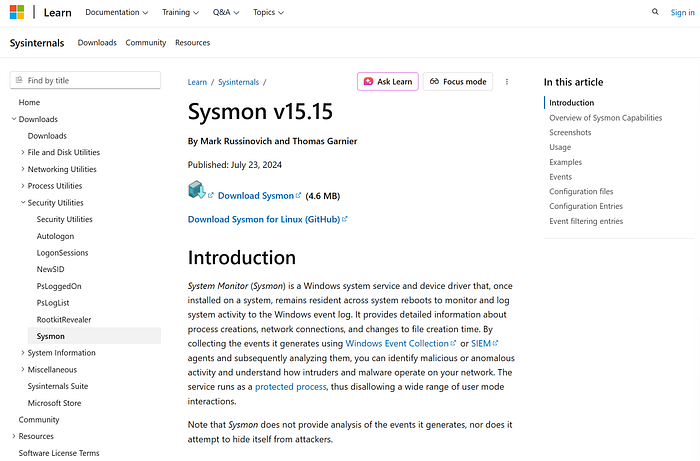Open the Training dropdown menu
Image resolution: width=700 pixels, height=461 pixels.
[180, 12]
